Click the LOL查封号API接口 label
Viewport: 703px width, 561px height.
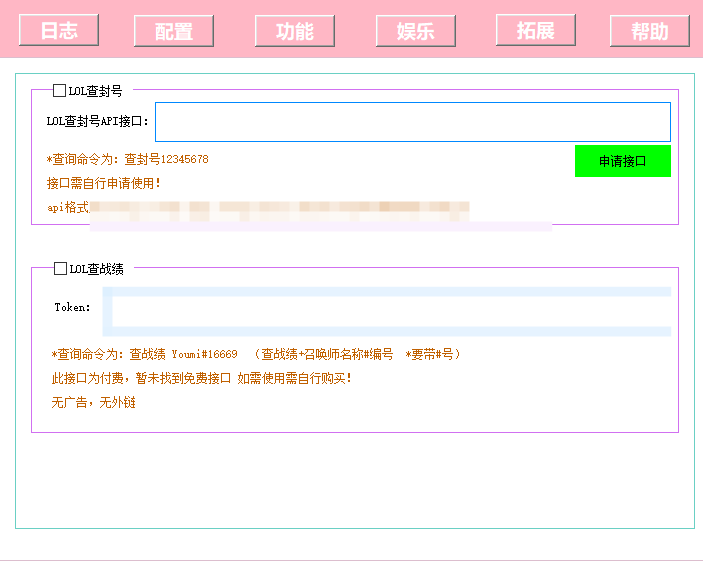click(98, 122)
